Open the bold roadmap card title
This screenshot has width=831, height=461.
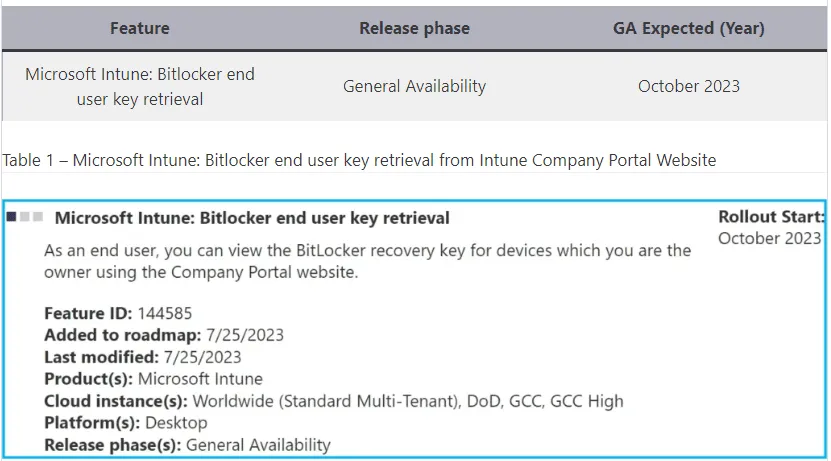point(252,218)
